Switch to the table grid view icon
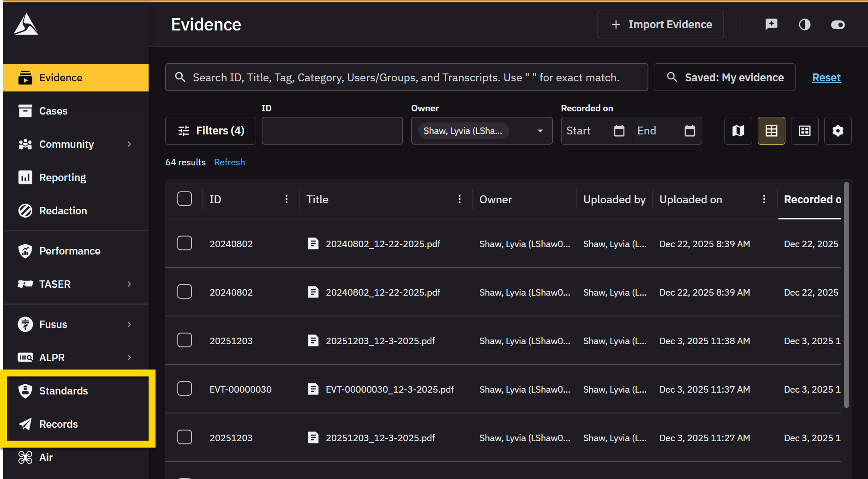Viewport: 868px width, 479px height. pos(771,131)
